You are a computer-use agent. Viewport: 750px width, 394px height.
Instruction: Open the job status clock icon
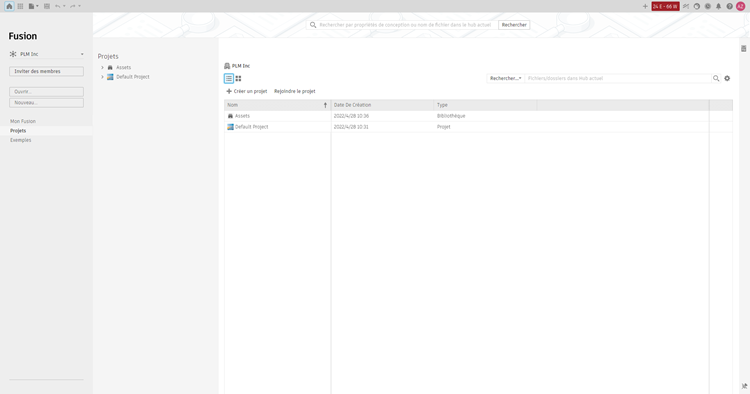tap(708, 6)
